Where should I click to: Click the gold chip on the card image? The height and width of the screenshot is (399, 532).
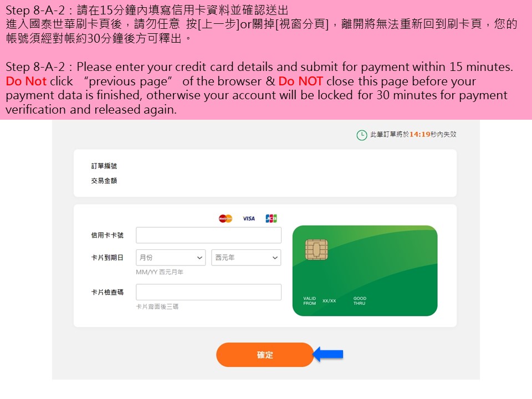316,249
